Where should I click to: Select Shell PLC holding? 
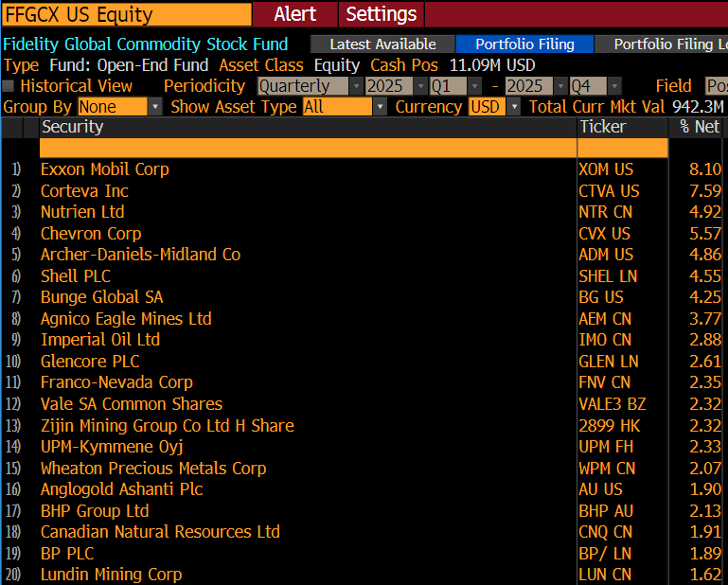pyautogui.click(x=75, y=276)
